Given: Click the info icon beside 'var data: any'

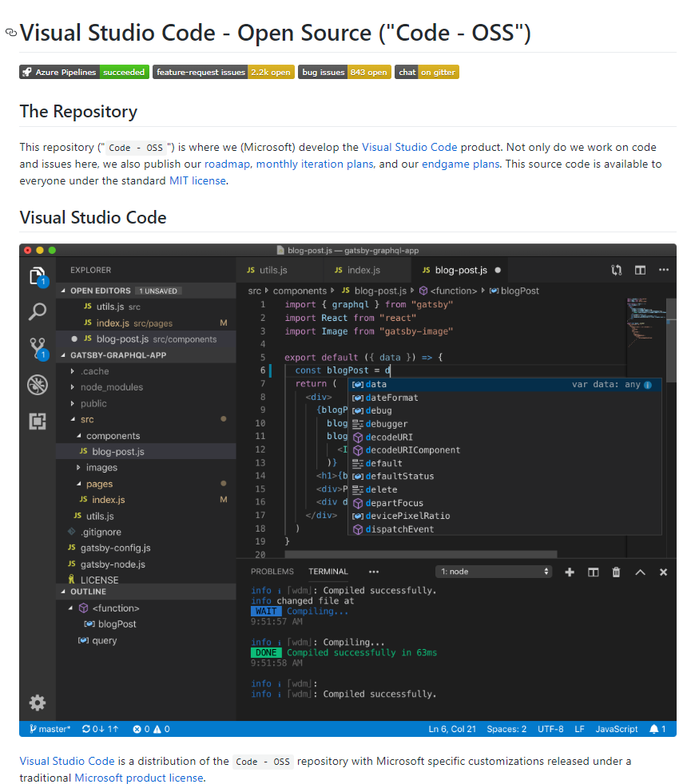Looking at the screenshot, I should (648, 385).
